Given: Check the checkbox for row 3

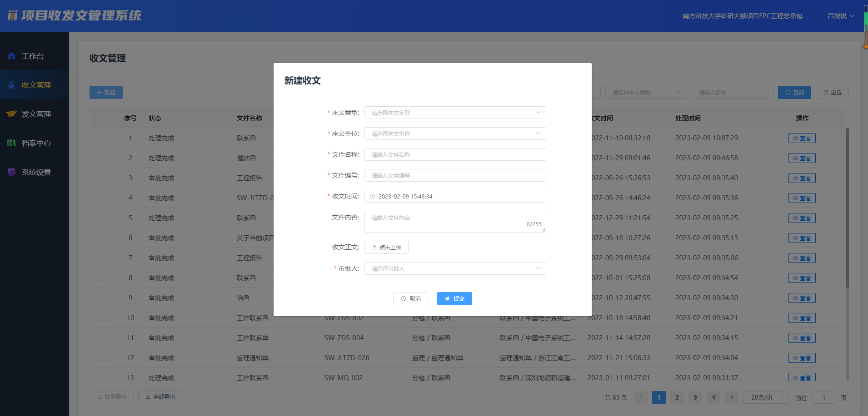Looking at the screenshot, I should click(x=103, y=178).
